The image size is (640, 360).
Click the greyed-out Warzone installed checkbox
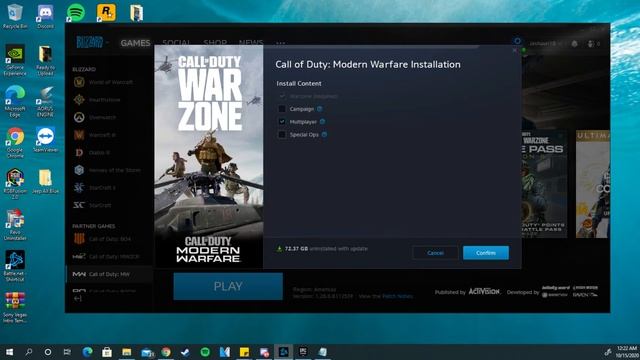pyautogui.click(x=282, y=96)
